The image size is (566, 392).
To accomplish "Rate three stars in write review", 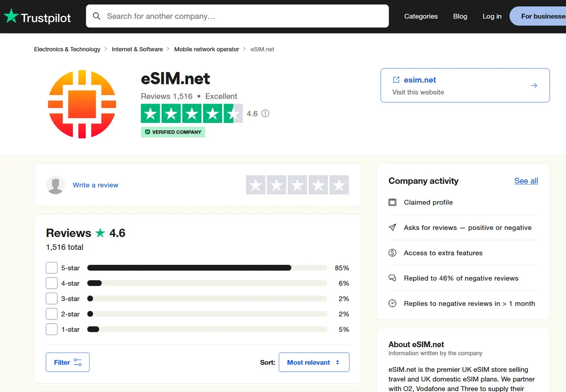I will tap(298, 185).
